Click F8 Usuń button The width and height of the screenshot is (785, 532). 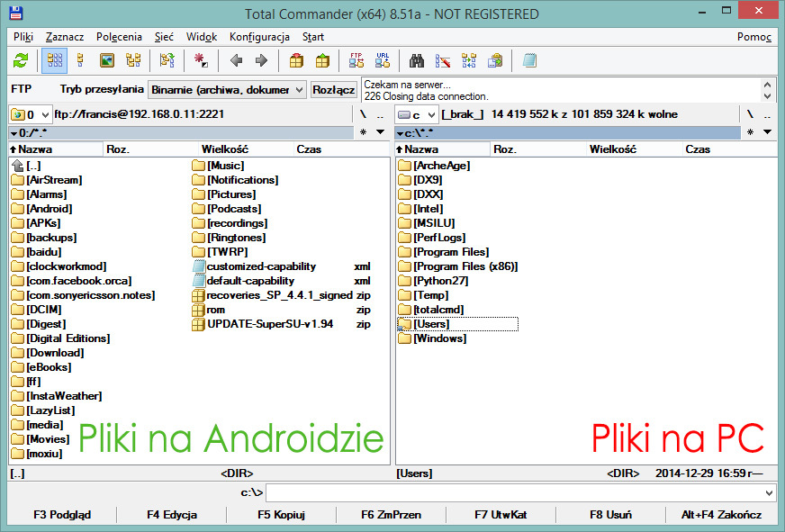[x=610, y=515]
